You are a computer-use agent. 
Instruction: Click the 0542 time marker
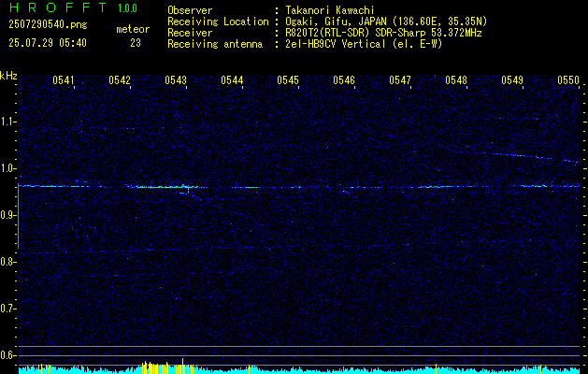point(120,80)
